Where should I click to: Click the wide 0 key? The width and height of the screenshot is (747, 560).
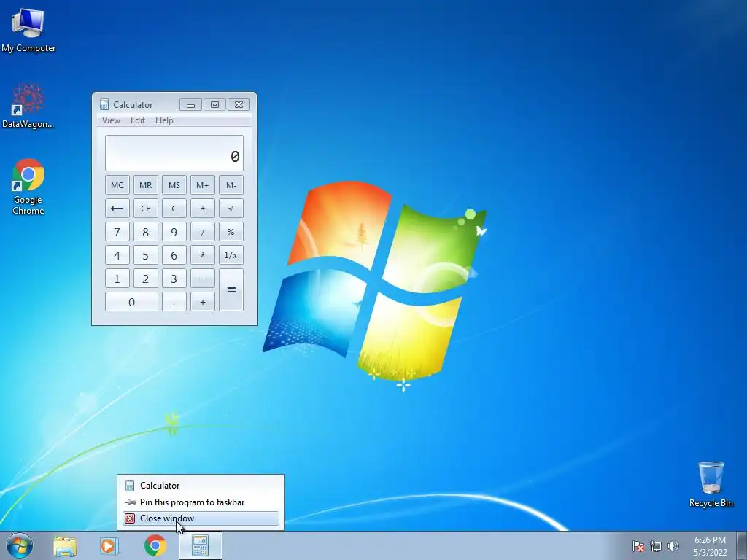click(131, 302)
